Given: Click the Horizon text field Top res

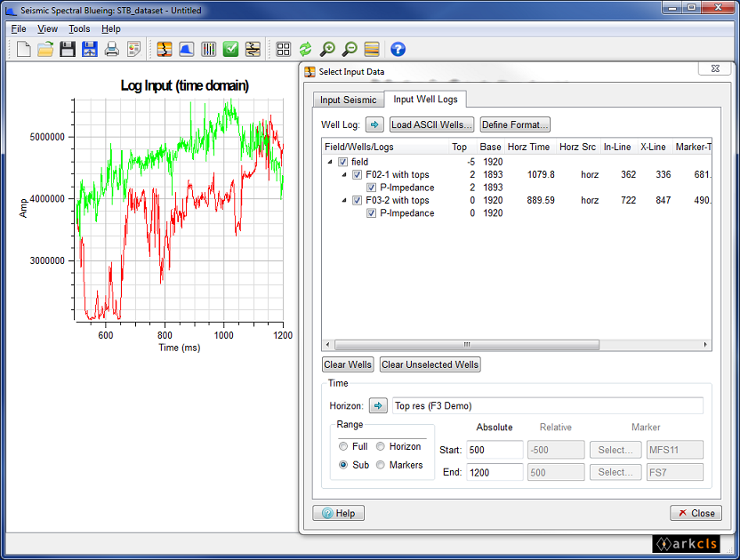Looking at the screenshot, I should point(548,405).
